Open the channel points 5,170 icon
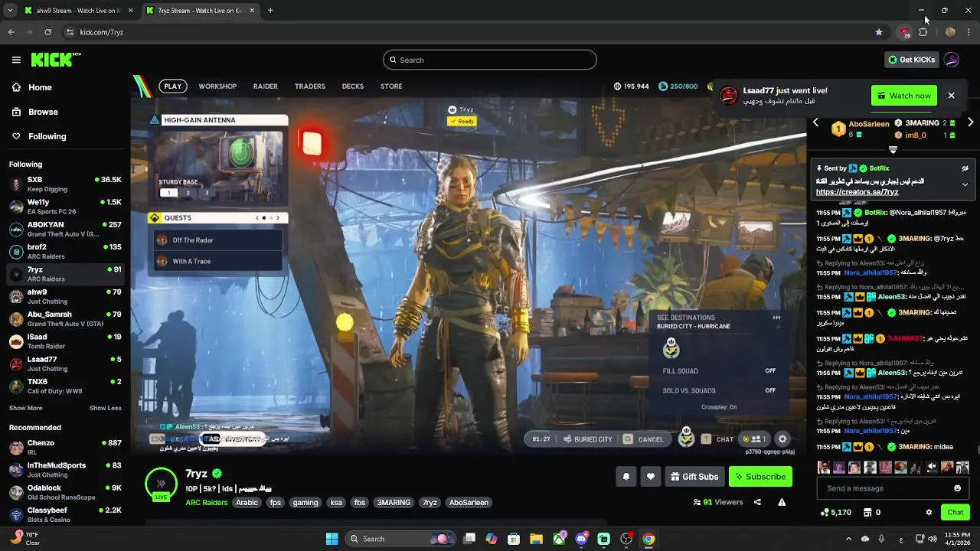The height and width of the screenshot is (551, 980). (836, 512)
